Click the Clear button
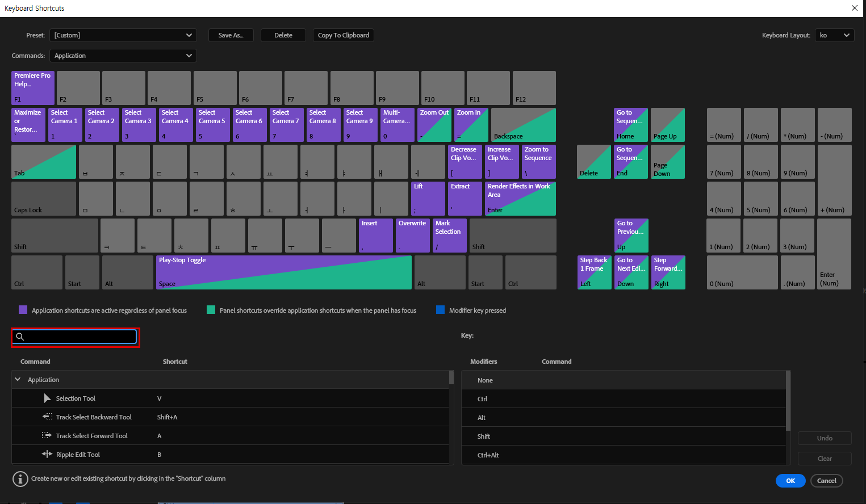The height and width of the screenshot is (504, 866). [x=825, y=459]
